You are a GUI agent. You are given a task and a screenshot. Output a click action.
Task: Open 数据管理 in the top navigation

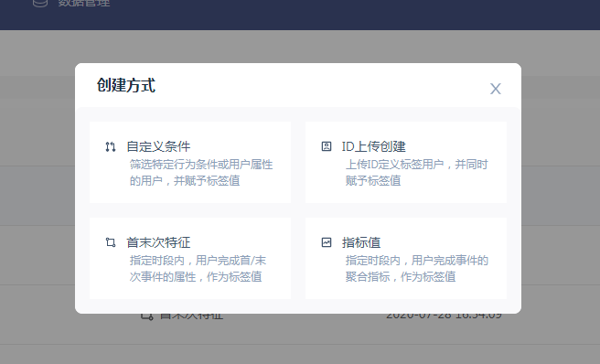[x=84, y=3]
